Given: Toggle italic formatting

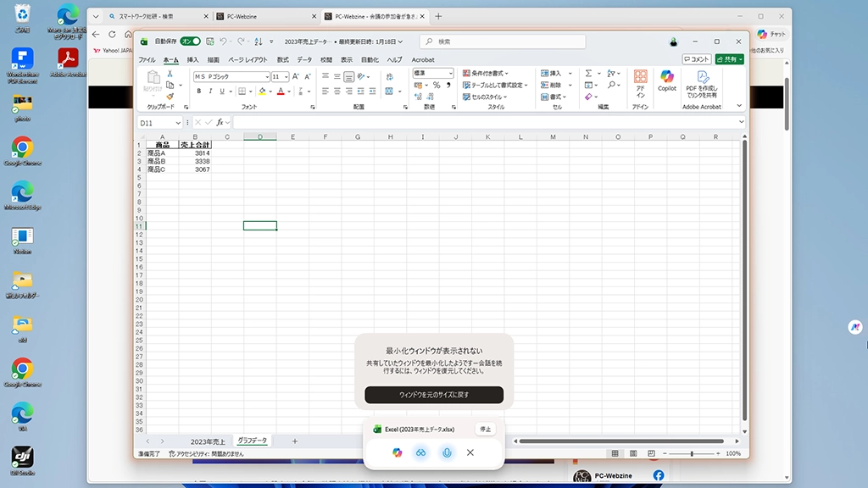Looking at the screenshot, I should tap(210, 91).
